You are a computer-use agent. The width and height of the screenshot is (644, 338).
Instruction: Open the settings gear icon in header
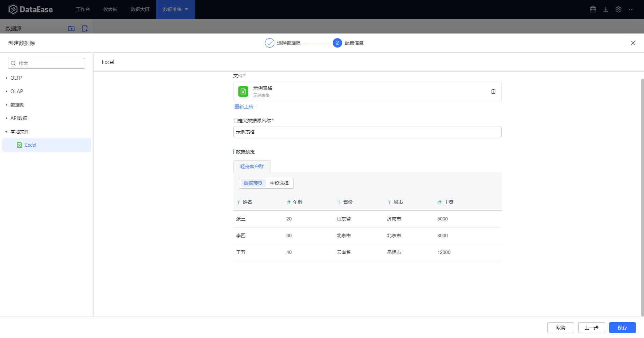[x=618, y=9]
